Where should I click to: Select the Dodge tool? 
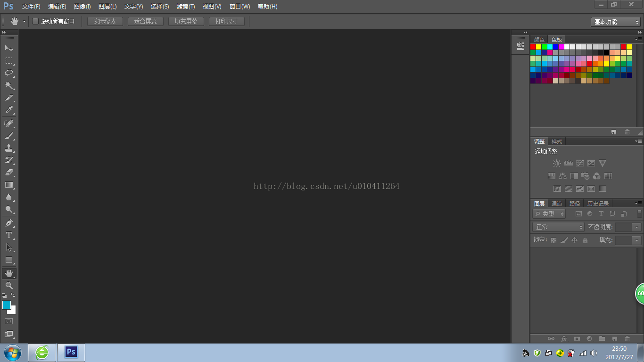9,209
